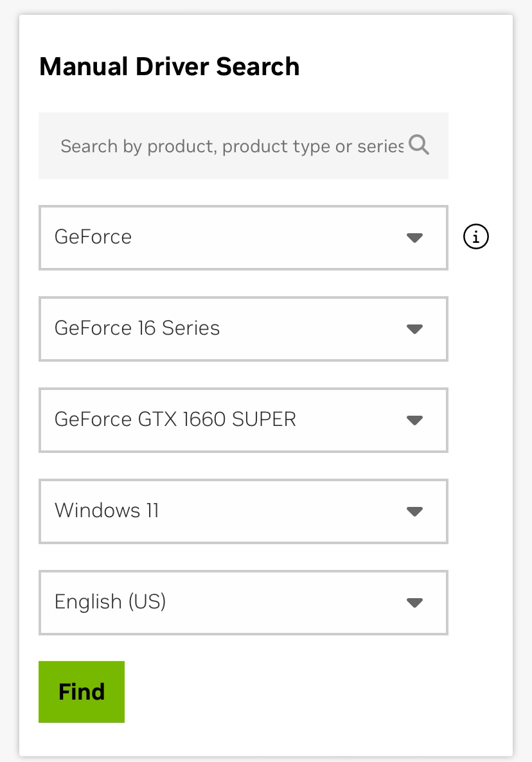Click the Manual Driver Search heading
This screenshot has height=762, width=532.
[x=169, y=67]
